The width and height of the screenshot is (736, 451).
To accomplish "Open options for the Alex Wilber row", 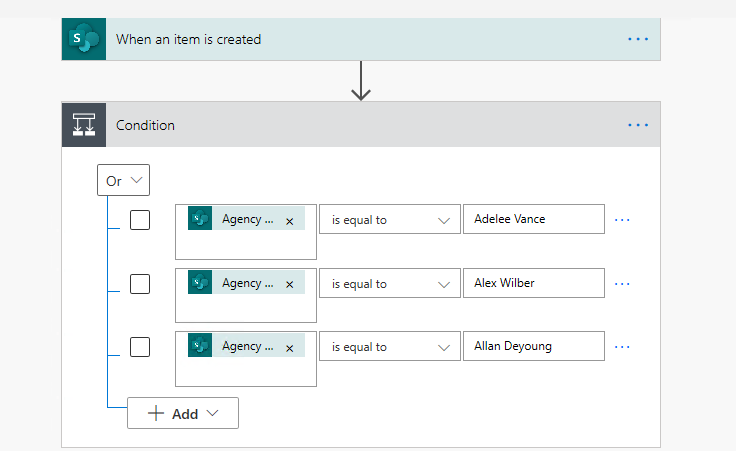I will [x=622, y=284].
